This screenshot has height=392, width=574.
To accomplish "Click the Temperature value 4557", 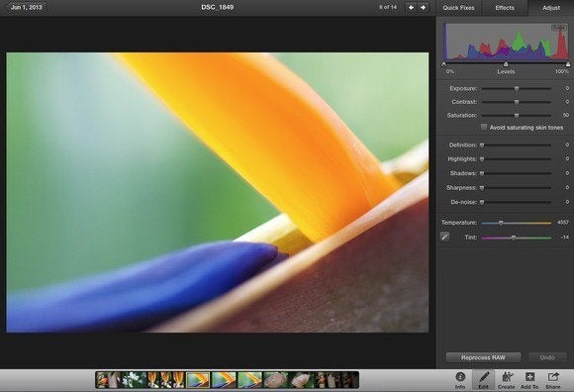I will (x=563, y=222).
